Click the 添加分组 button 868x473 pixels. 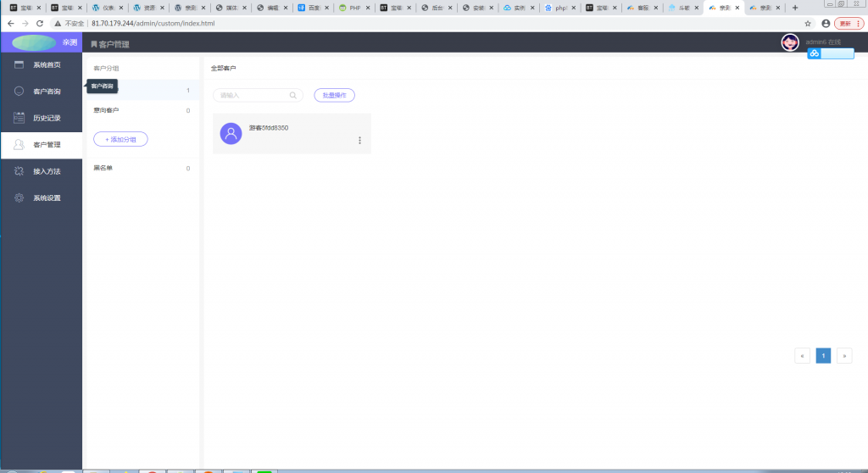coord(120,139)
